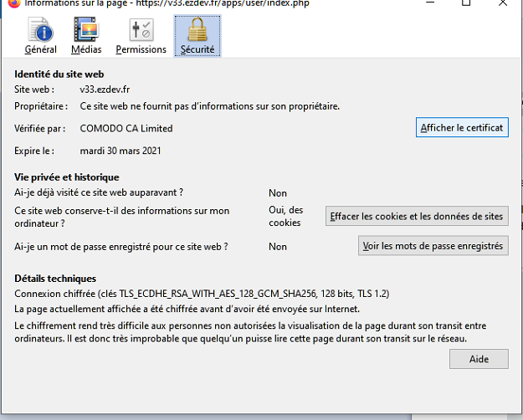Click the site web value v33.ezdev.fr
Image resolution: width=523 pixels, height=420 pixels.
point(105,89)
